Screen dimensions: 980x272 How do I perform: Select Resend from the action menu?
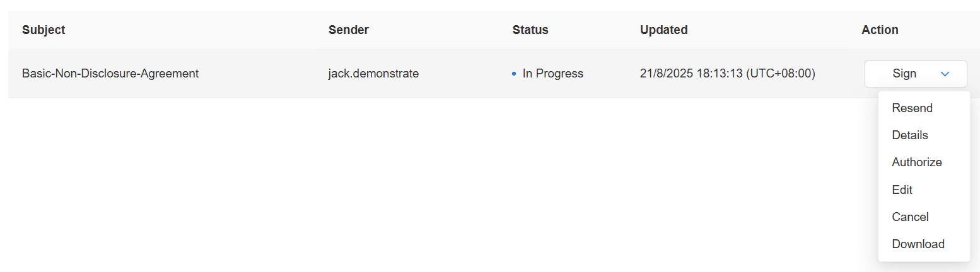(912, 108)
